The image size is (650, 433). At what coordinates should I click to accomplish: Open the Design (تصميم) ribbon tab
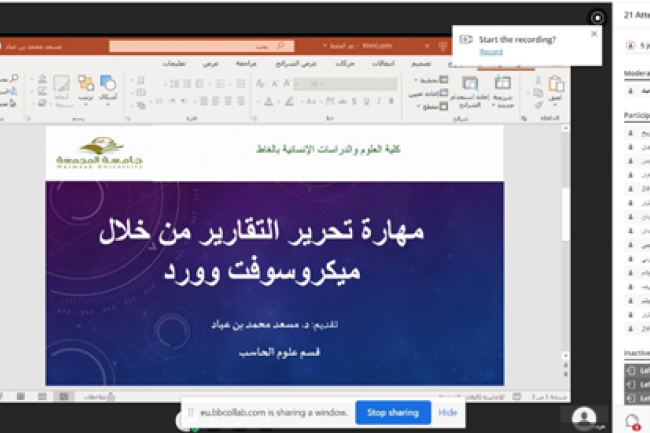(421, 63)
